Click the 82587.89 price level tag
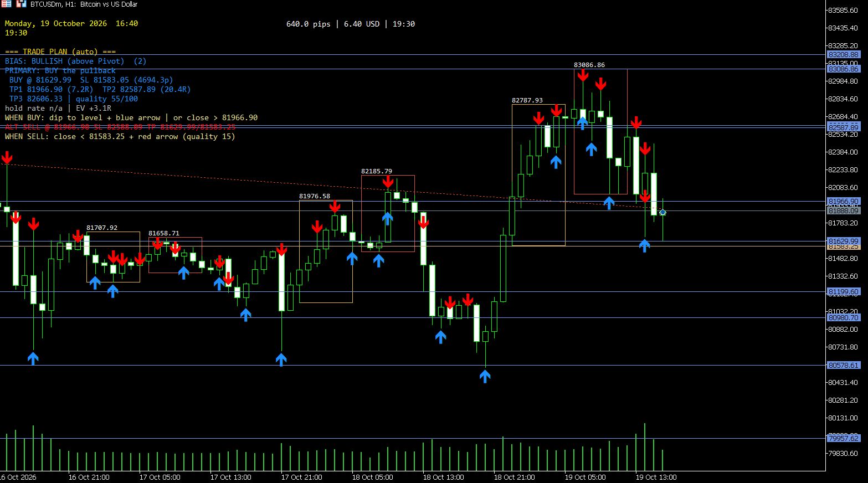This screenshot has height=483, width=868. pyautogui.click(x=844, y=127)
